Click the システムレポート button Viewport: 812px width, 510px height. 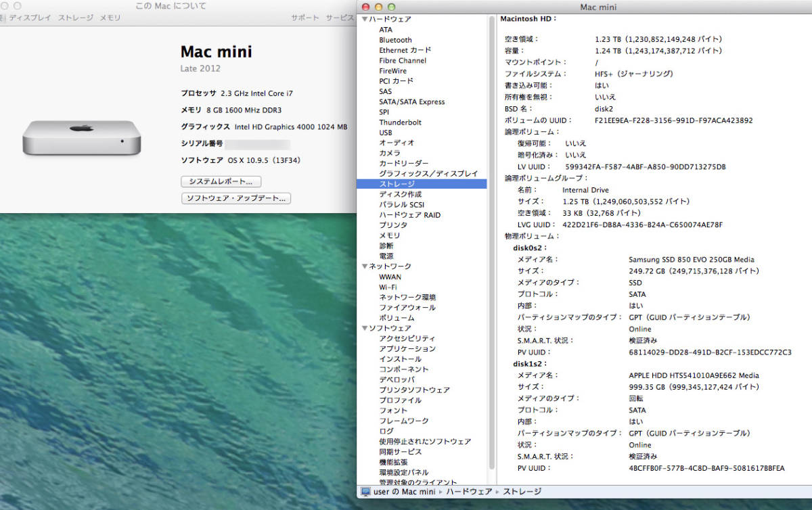[x=221, y=182]
